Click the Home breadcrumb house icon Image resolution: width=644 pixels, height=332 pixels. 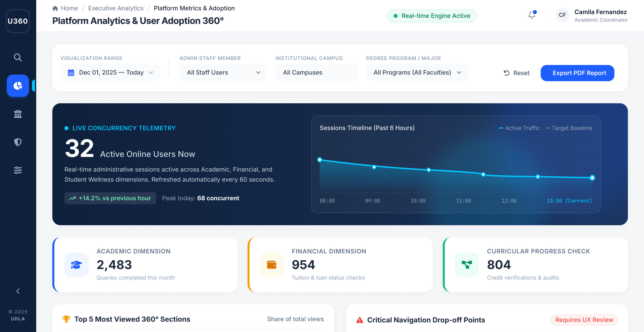(55, 8)
